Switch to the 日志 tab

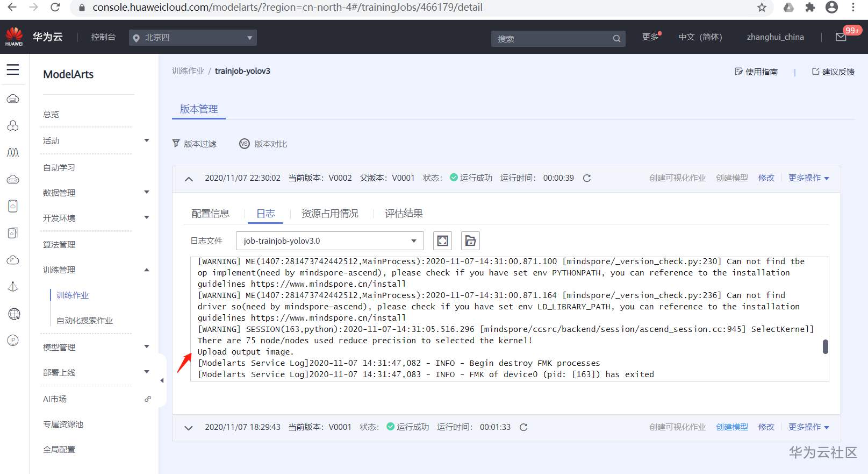pyautogui.click(x=266, y=214)
